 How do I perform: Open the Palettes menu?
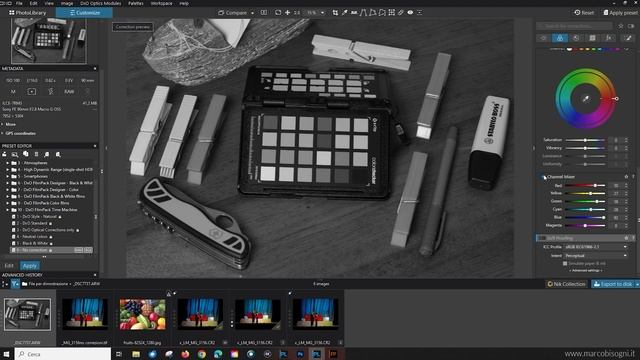point(136,3)
